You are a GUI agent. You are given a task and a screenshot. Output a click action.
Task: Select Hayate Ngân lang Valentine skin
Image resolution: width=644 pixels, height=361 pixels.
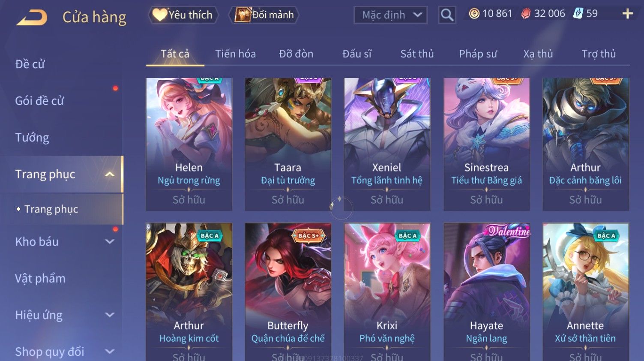coord(486,292)
